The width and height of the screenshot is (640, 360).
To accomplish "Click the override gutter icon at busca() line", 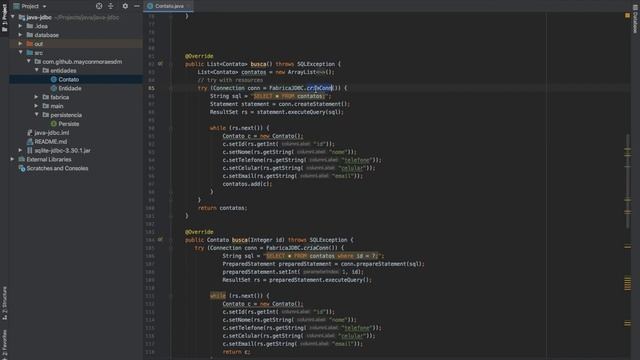I will coord(160,64).
